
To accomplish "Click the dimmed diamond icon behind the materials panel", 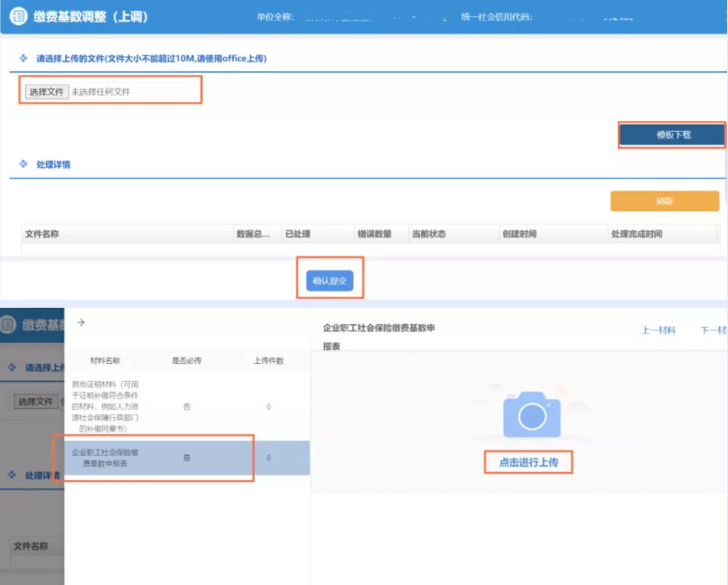I will pos(11,367).
